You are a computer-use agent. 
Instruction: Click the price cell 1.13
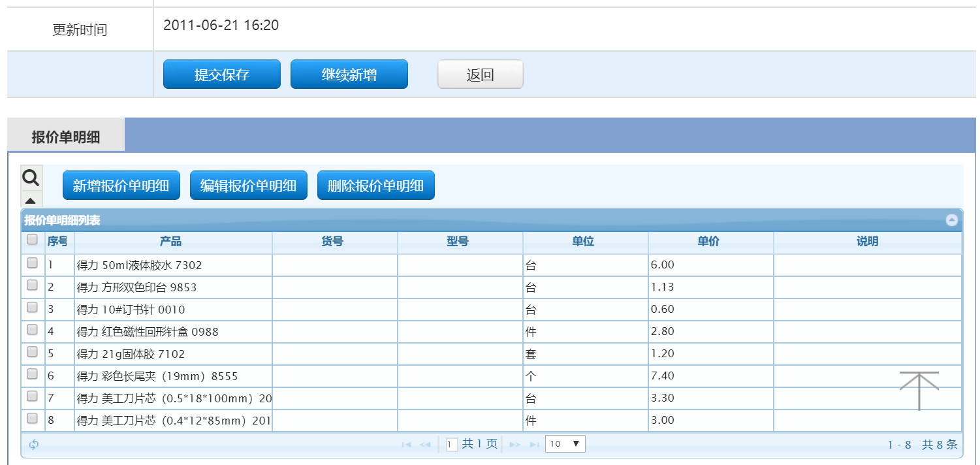(x=711, y=287)
